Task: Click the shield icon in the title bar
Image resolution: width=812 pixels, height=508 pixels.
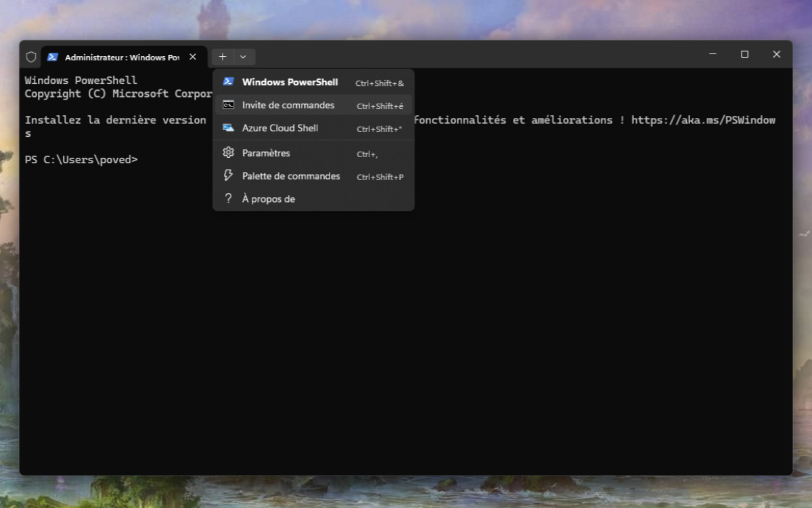Action: pyautogui.click(x=30, y=57)
